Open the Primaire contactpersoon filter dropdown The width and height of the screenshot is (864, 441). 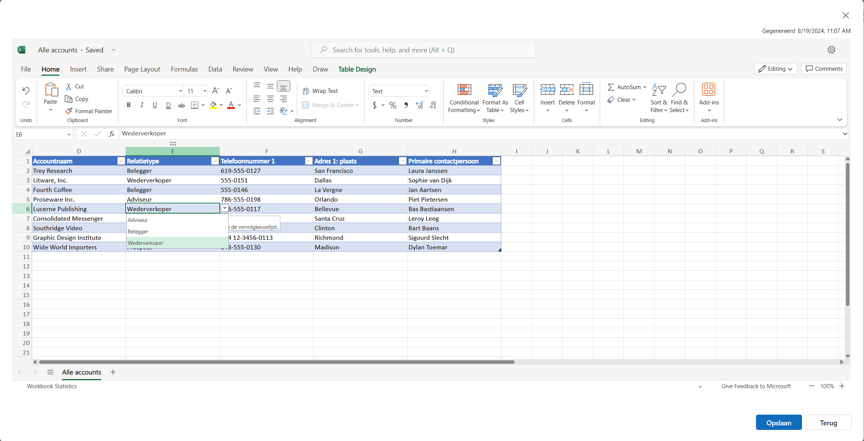click(496, 161)
